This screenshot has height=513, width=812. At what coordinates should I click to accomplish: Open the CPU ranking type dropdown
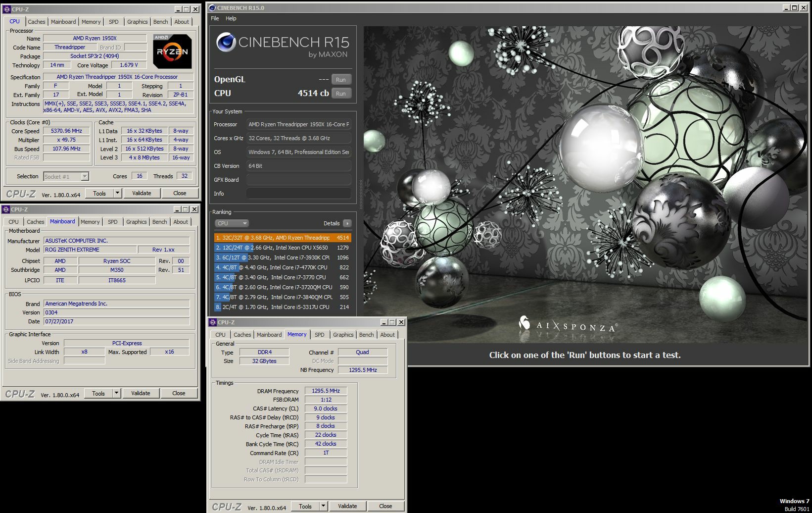coord(231,223)
